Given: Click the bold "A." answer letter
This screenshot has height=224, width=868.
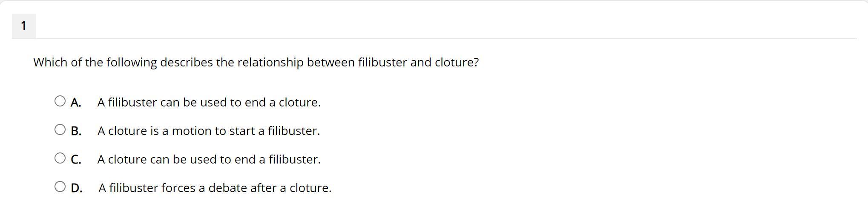Looking at the screenshot, I should (x=76, y=103).
